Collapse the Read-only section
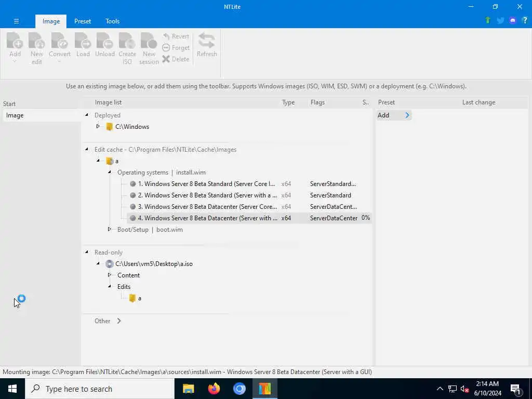The height and width of the screenshot is (399, 532). [87, 252]
